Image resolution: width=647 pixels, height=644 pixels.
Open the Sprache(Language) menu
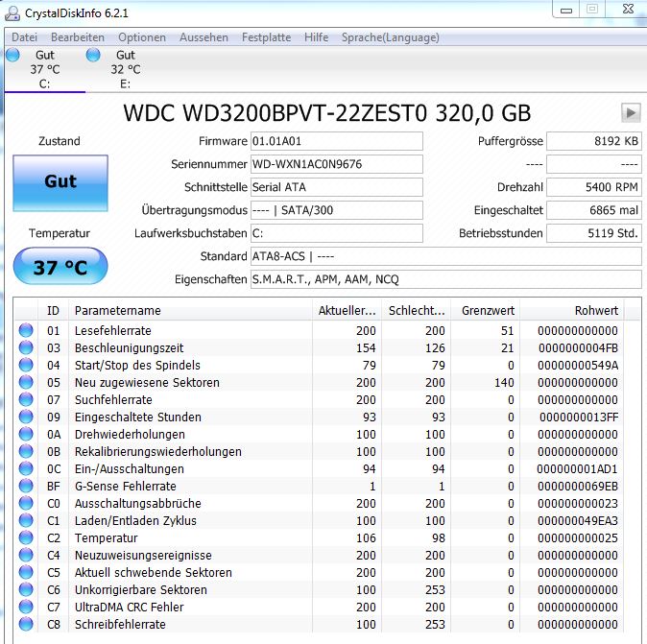[391, 37]
